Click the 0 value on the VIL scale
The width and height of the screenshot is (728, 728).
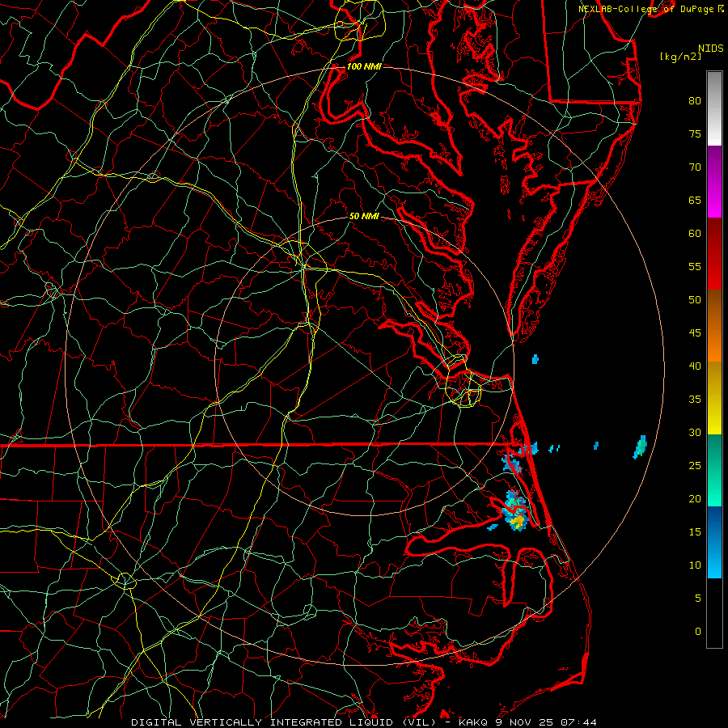click(x=698, y=632)
